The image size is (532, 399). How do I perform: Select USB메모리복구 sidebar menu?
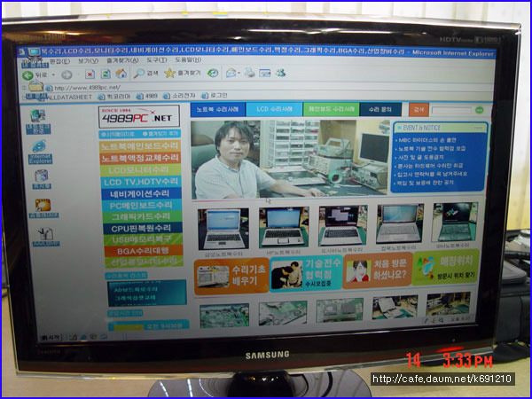[x=143, y=239]
